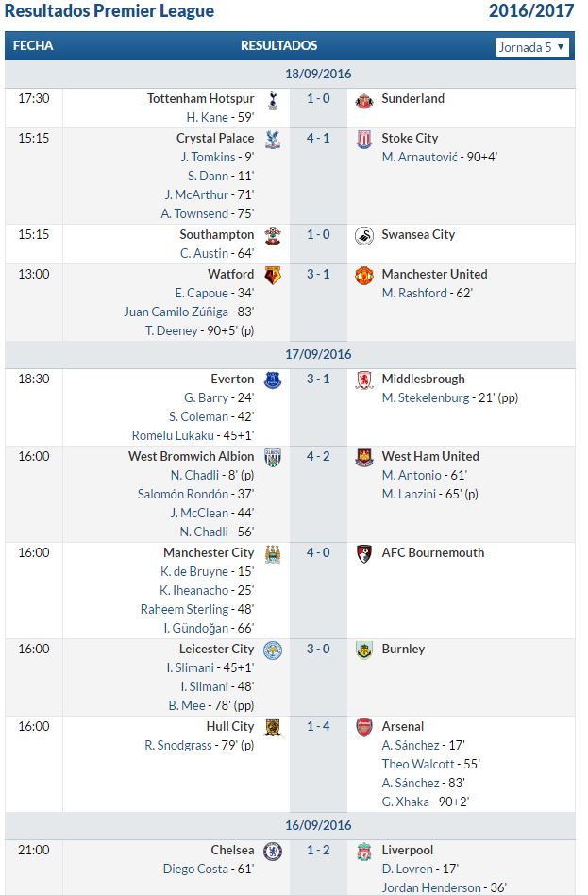Image resolution: width=588 pixels, height=895 pixels.
Task: Click the Leicester City fox badge
Action: (x=273, y=650)
